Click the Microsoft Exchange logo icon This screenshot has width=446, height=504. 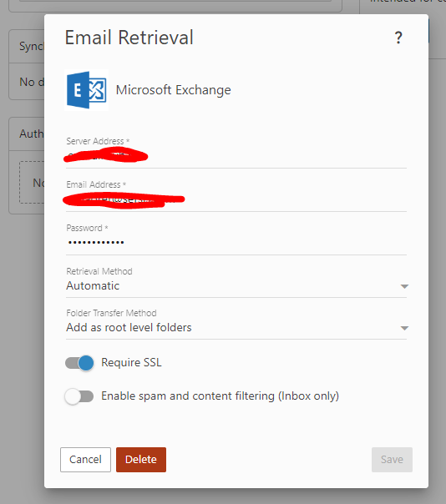point(87,90)
